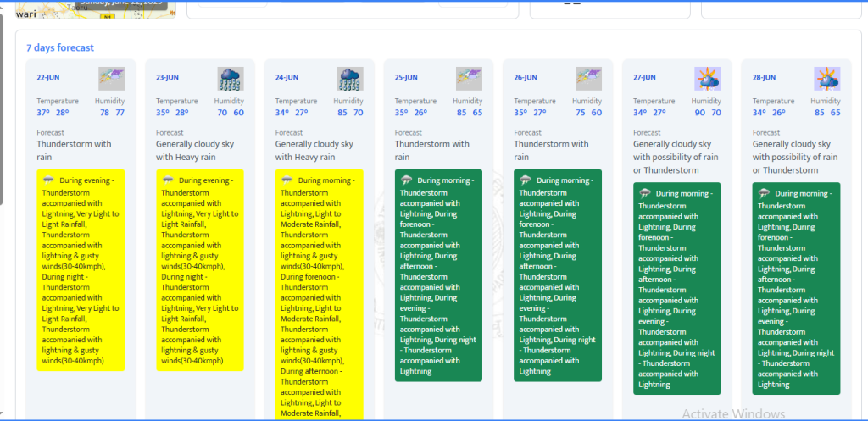The image size is (868, 421).
Task: Click the heavy rain icon for 23-JUN
Action: tap(231, 79)
